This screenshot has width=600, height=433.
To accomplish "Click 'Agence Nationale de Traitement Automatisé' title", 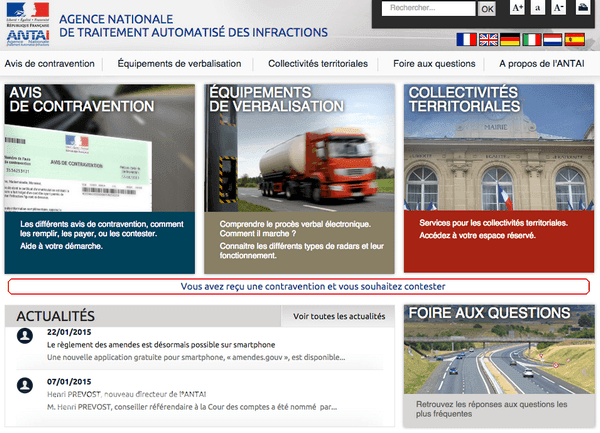I will 193,26.
